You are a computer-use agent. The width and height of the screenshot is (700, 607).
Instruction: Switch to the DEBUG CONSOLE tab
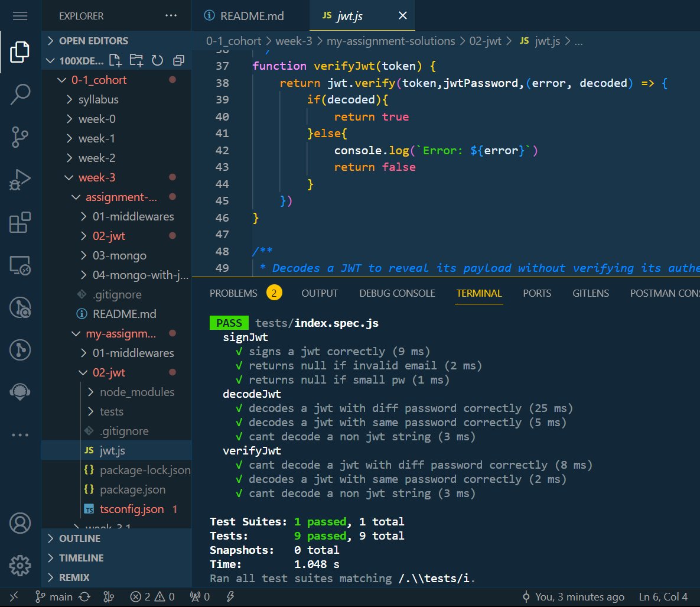coord(398,293)
